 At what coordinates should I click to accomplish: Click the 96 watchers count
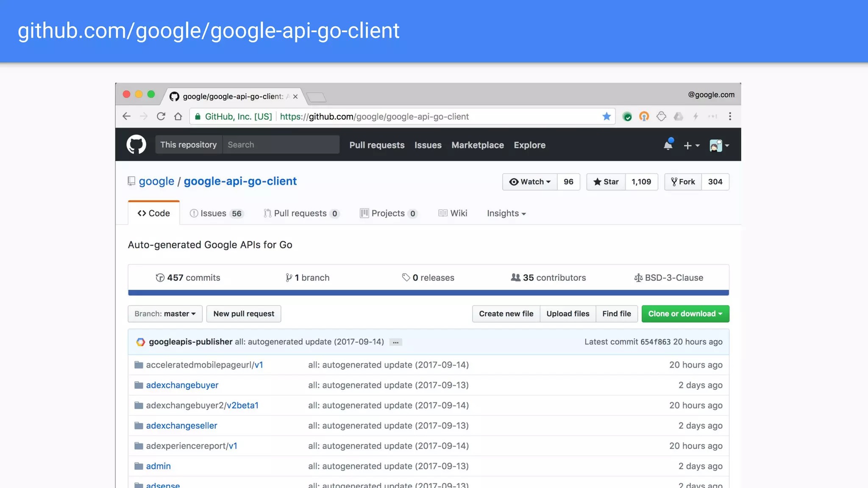click(568, 182)
